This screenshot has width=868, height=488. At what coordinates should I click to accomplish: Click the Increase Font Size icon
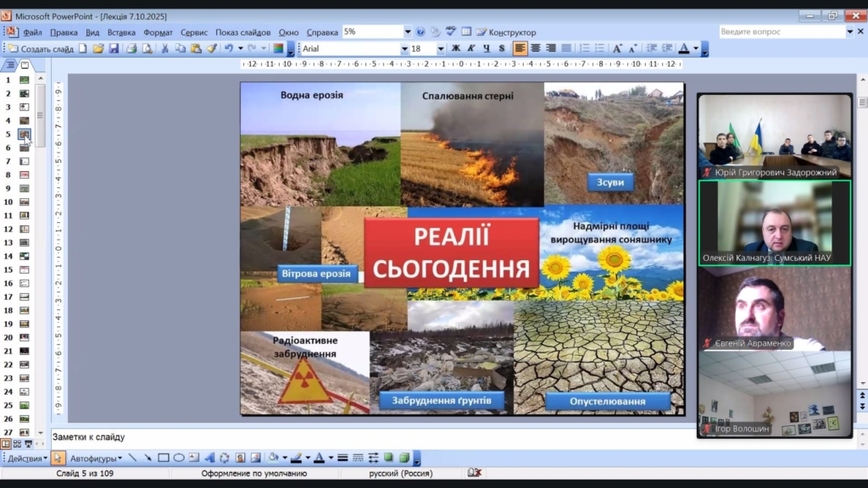coord(617,48)
